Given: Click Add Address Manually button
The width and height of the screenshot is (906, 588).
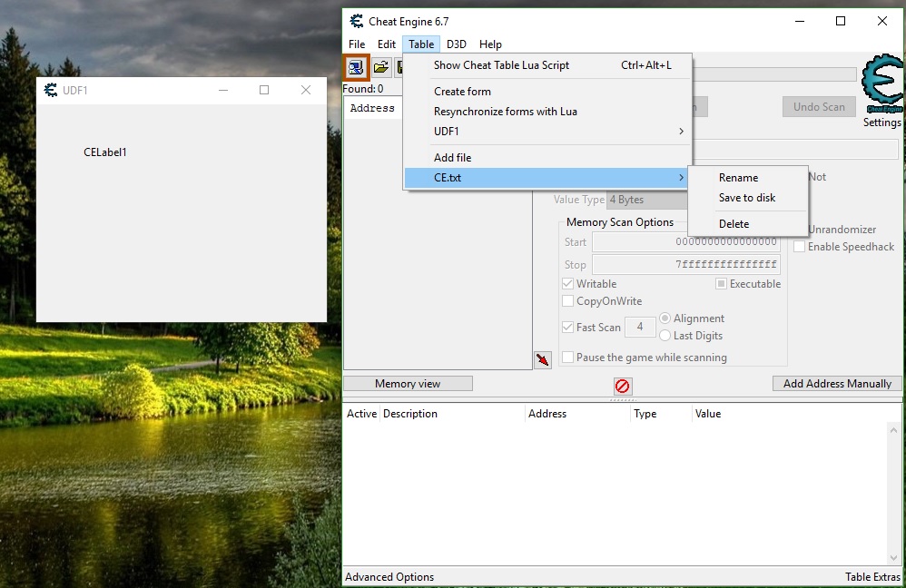Looking at the screenshot, I should 837,384.
